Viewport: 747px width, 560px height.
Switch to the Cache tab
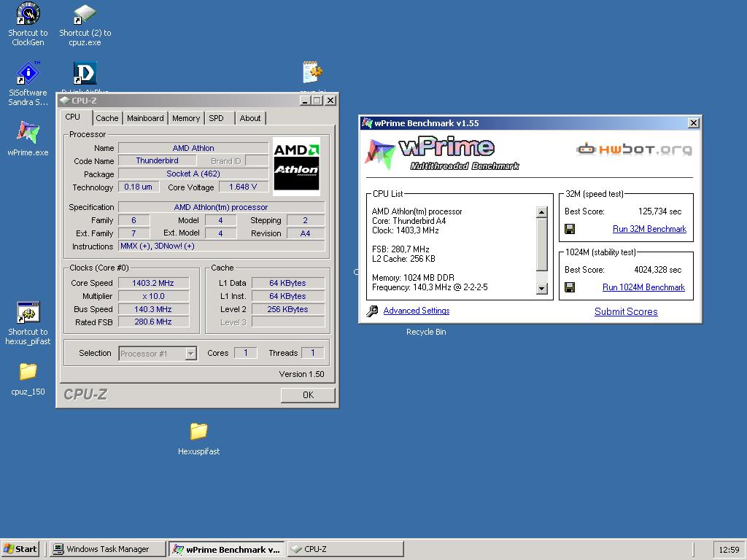(107, 118)
